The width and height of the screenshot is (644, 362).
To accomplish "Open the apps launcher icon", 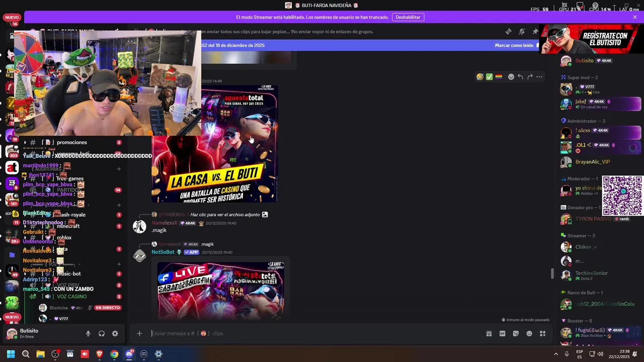I will (x=543, y=333).
